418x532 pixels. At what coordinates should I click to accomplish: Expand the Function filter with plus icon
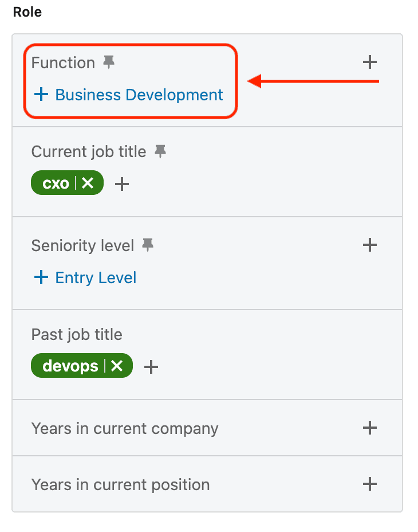coord(370,62)
